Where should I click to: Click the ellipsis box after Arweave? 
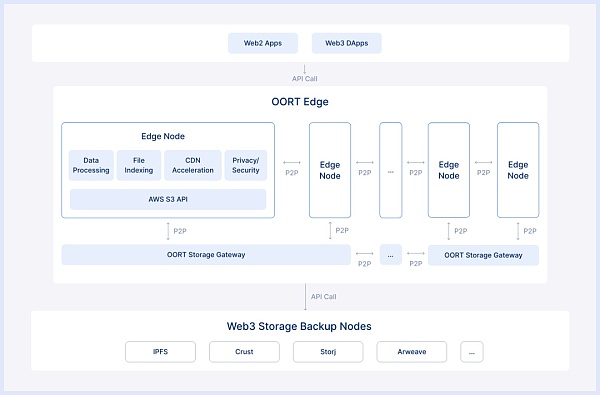coord(472,352)
